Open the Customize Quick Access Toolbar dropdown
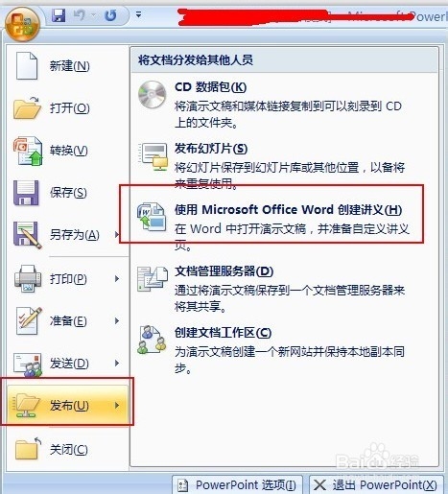The image size is (448, 494). click(138, 14)
